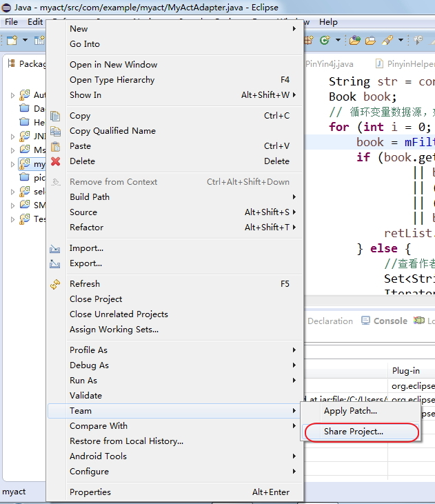Open the Help menu in menu bar
435x504 pixels.
[328, 22]
